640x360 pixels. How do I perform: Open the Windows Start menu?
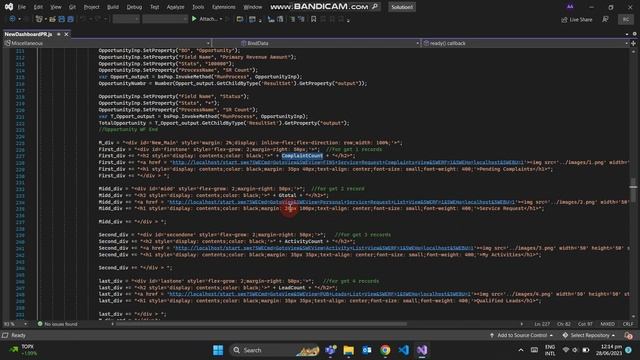218,350
